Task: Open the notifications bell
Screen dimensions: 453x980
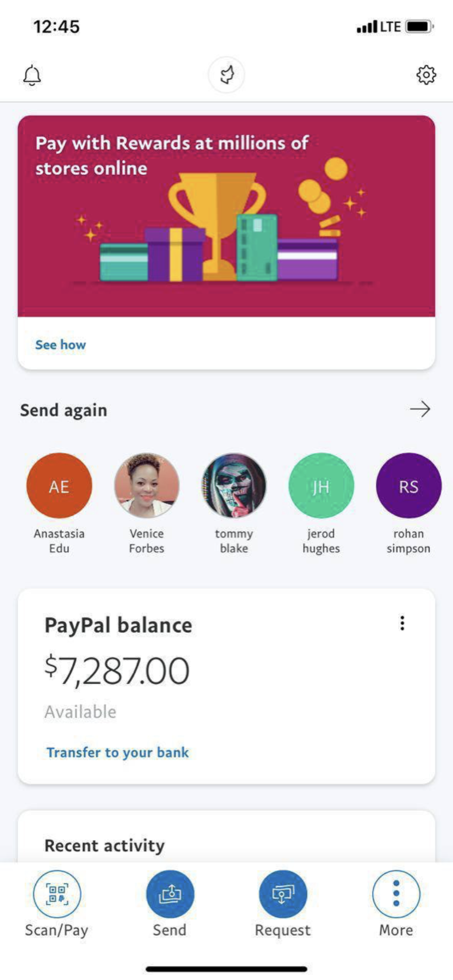Action: click(32, 75)
